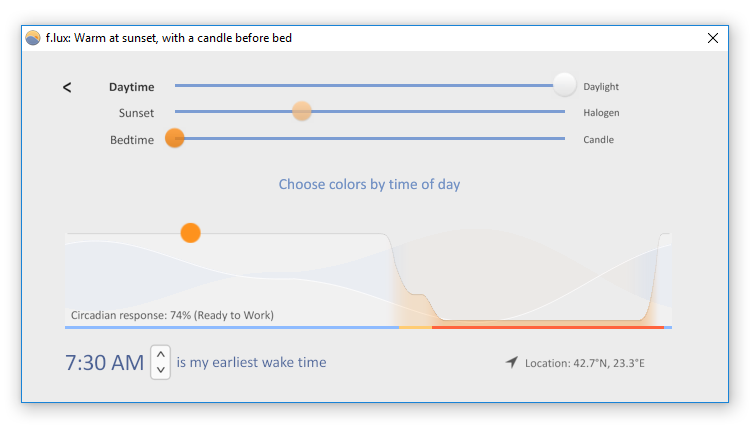Select the orange Bedtime slider handle

click(175, 138)
